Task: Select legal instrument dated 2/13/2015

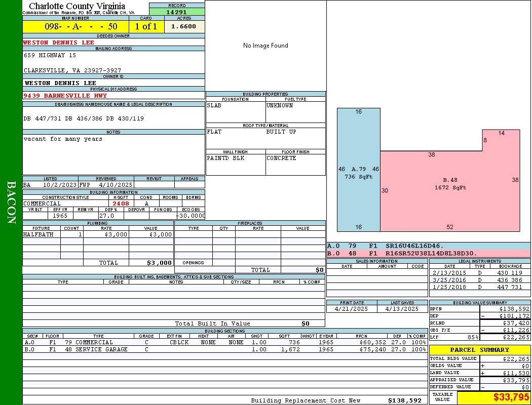Action: (x=479, y=273)
